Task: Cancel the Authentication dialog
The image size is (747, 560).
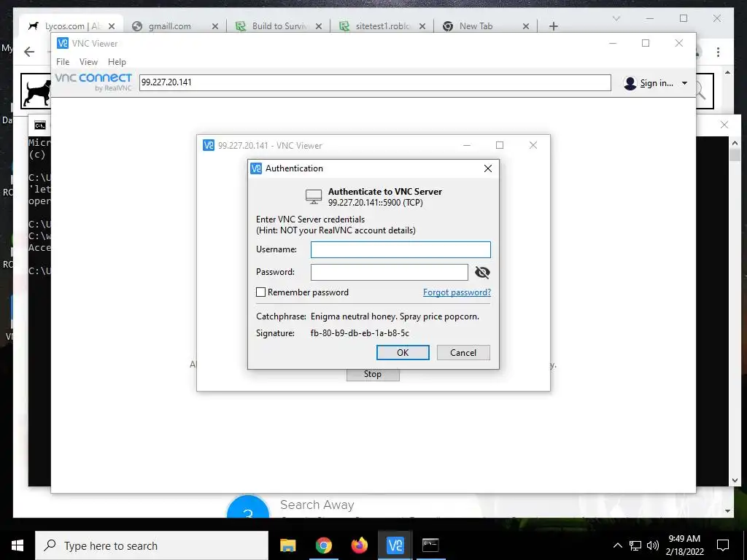Action: 463,352
